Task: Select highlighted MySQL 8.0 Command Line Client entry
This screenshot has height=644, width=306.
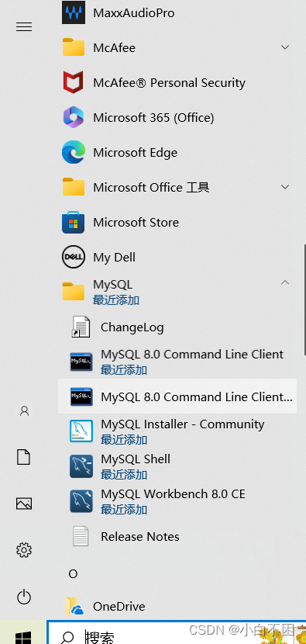Action: click(177, 396)
